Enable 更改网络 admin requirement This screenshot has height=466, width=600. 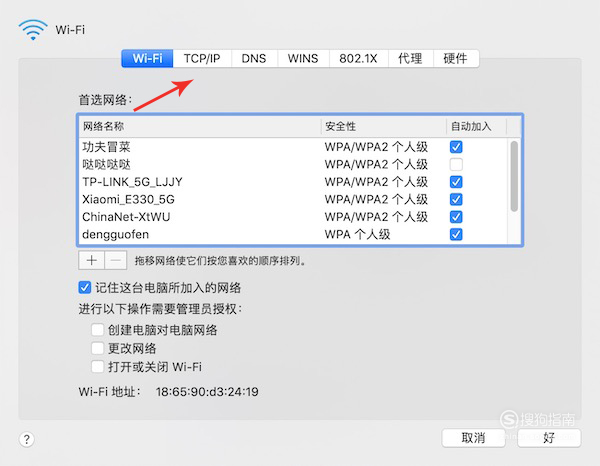pyautogui.click(x=98, y=348)
